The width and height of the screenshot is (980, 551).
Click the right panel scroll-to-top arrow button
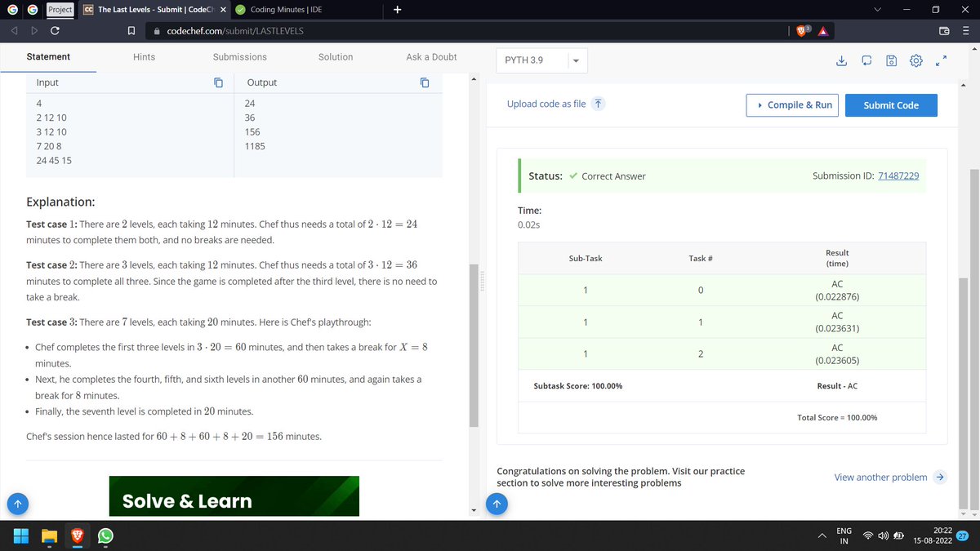point(497,504)
